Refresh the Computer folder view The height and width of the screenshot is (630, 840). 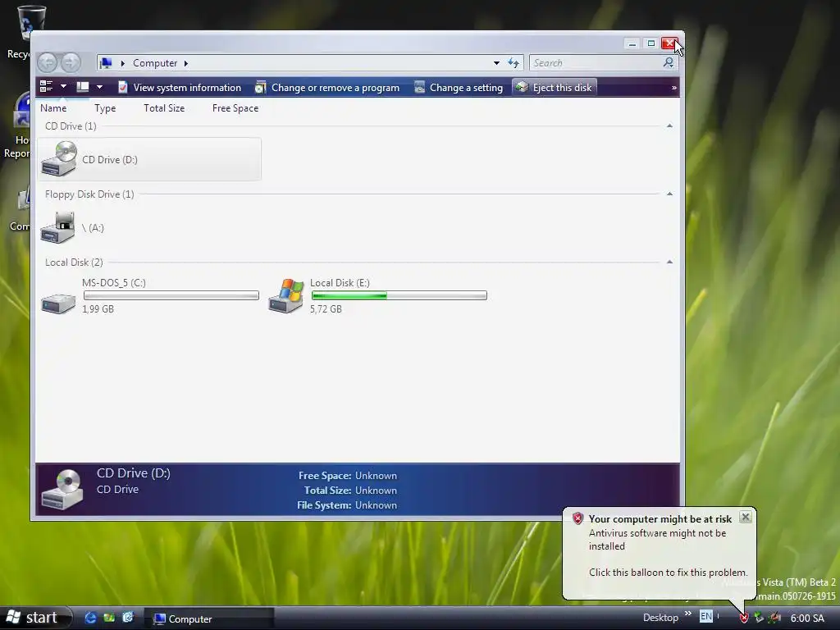click(514, 63)
